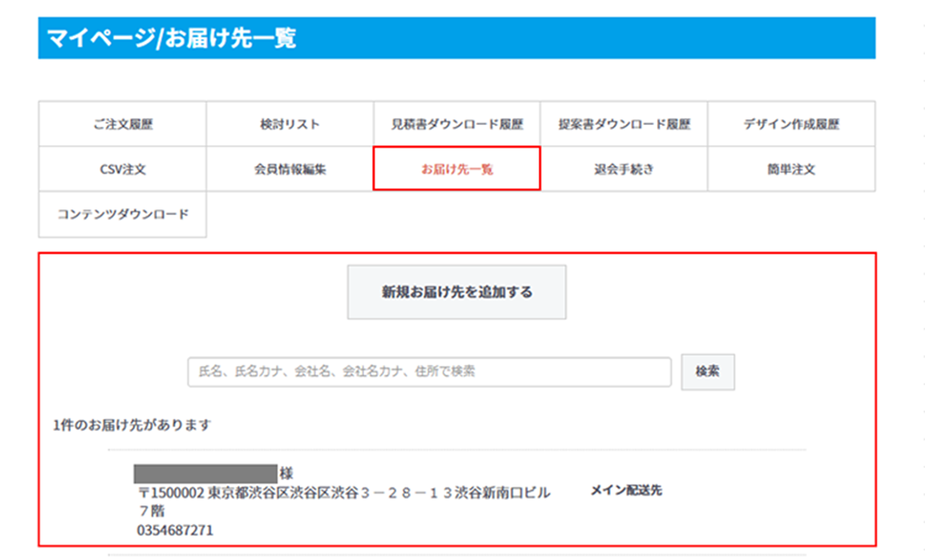Click the 検索 button
This screenshot has width=925, height=560.
click(707, 372)
